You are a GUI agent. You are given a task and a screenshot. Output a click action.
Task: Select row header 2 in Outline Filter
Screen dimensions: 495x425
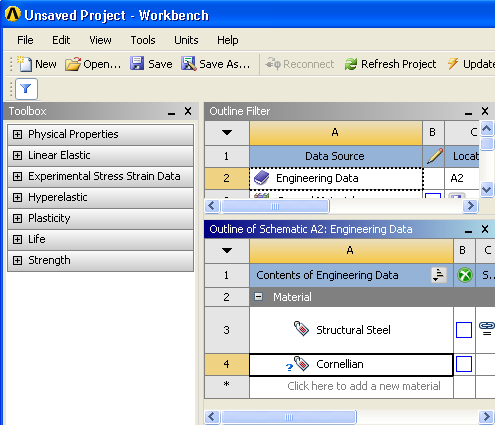coord(227,178)
